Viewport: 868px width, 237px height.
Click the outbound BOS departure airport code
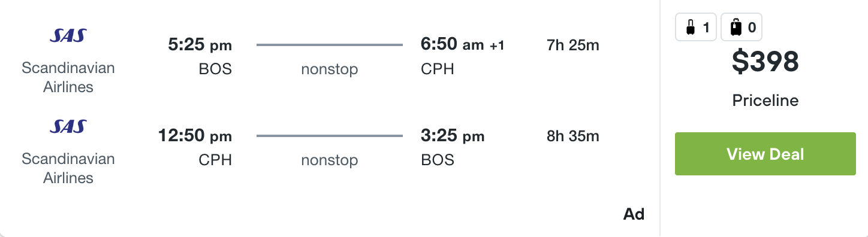pos(215,69)
